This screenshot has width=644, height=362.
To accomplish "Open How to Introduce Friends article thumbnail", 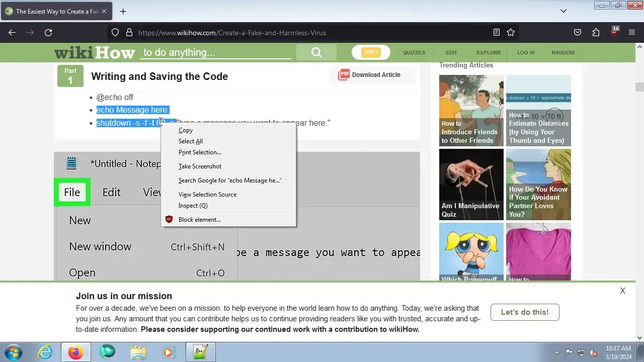I will pyautogui.click(x=471, y=111).
